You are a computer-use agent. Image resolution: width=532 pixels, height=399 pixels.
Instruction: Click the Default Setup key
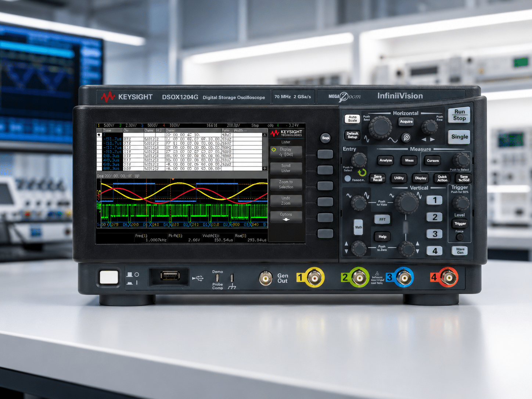click(x=352, y=135)
